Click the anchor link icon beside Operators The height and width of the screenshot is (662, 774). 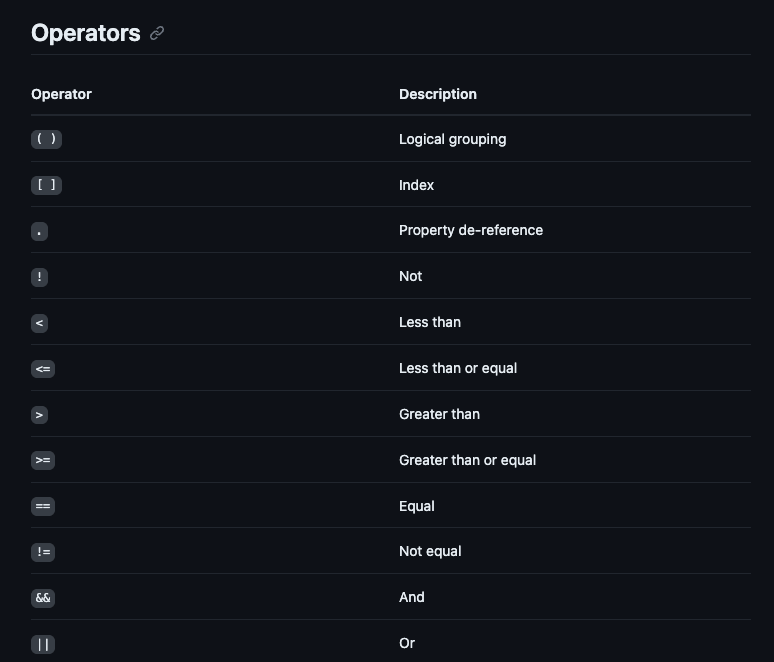click(157, 33)
